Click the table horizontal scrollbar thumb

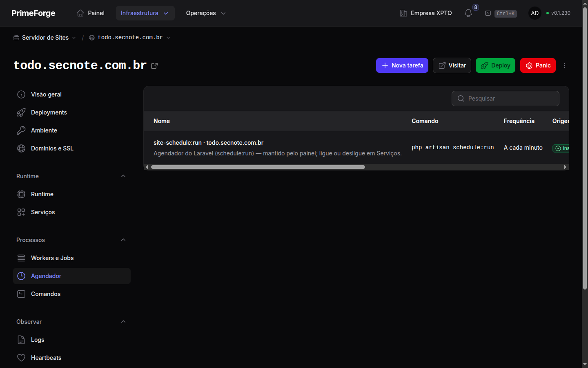click(x=258, y=167)
